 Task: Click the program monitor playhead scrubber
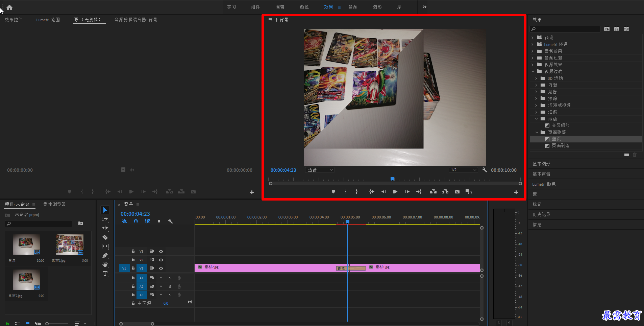[x=392, y=179]
